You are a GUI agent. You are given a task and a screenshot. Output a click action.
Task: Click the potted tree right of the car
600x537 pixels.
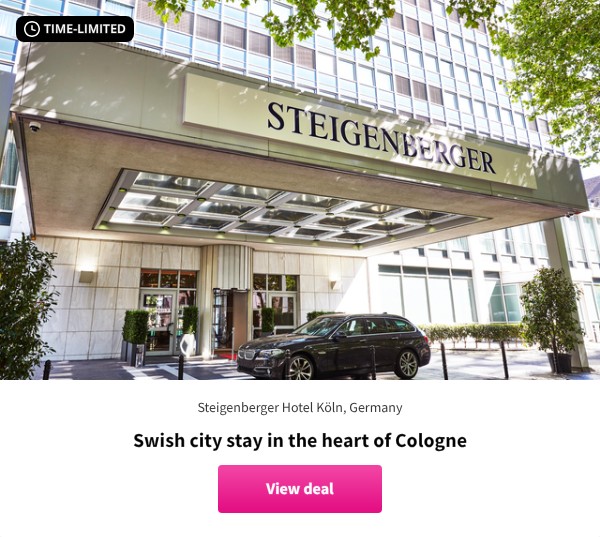[553, 320]
